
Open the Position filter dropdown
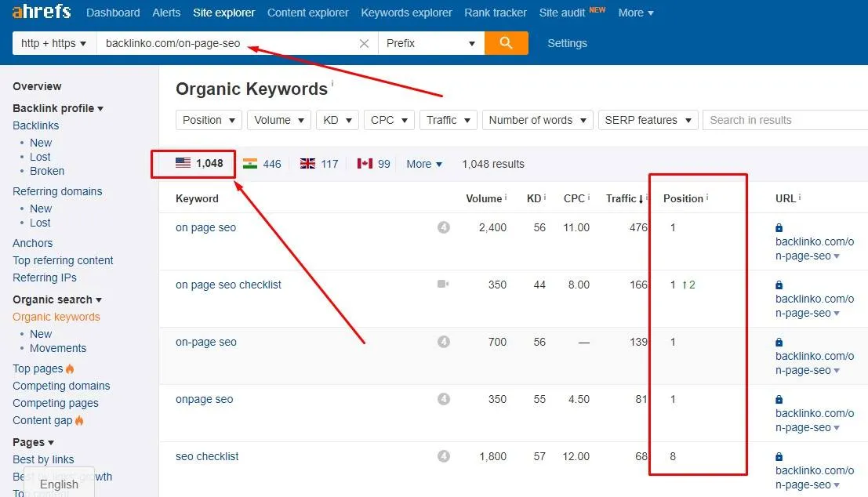coord(209,120)
